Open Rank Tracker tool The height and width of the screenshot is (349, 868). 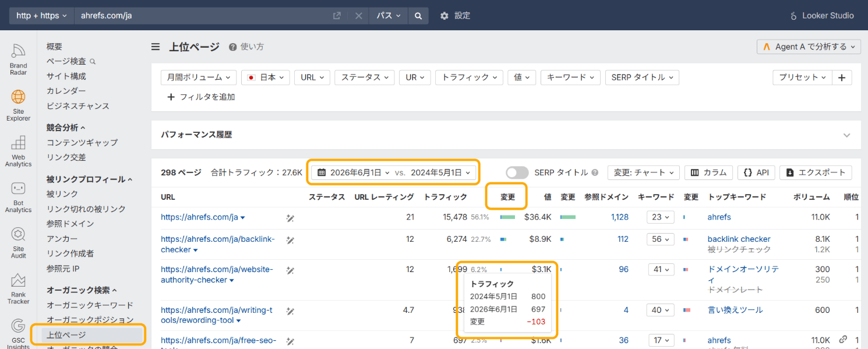tap(18, 290)
